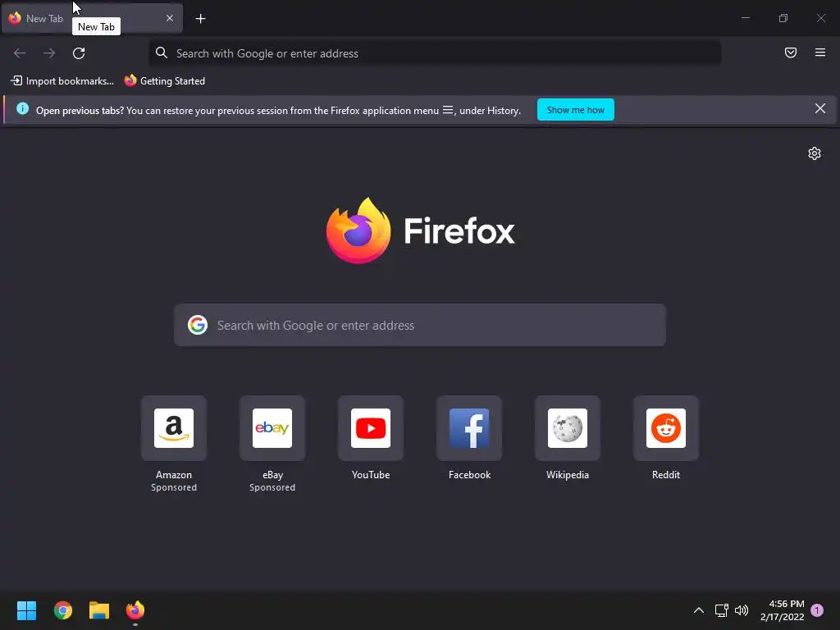Open the notification count badge
840x630 pixels.
[817, 610]
